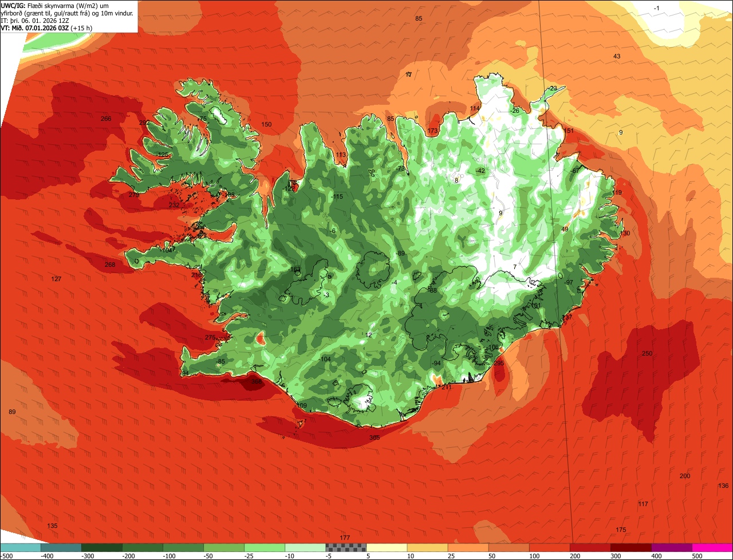
Task: Select the 268 flux value label
Action: click(110, 265)
